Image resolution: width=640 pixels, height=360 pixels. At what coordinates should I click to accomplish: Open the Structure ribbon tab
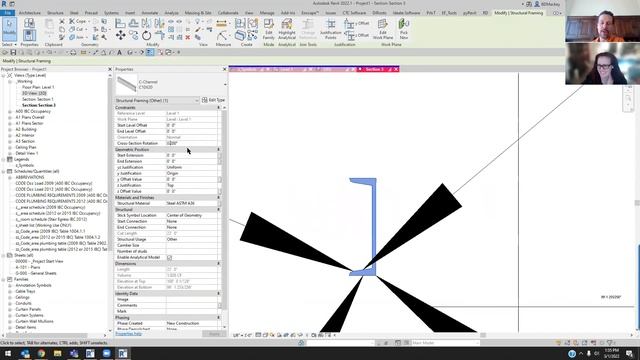[55, 13]
